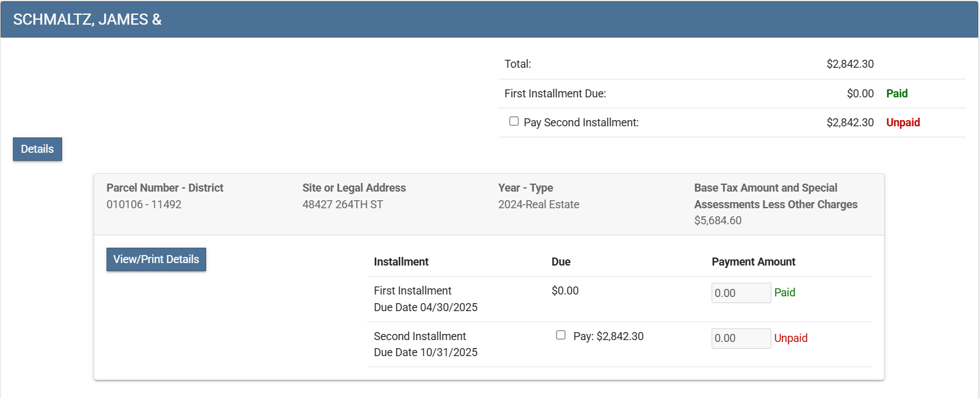Click the Due Date 04/30/2025 text

coord(425,307)
